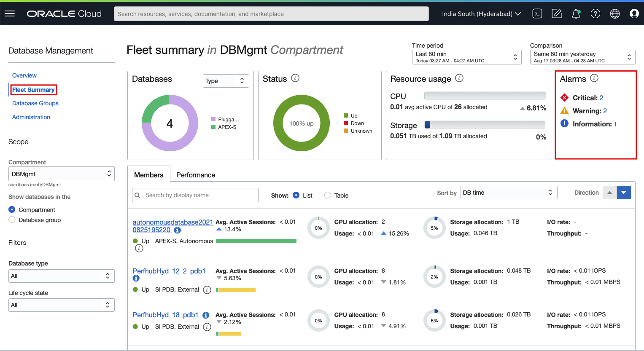Switch to the Performance tab
Image resolution: width=644 pixels, height=351 pixels.
pos(196,174)
